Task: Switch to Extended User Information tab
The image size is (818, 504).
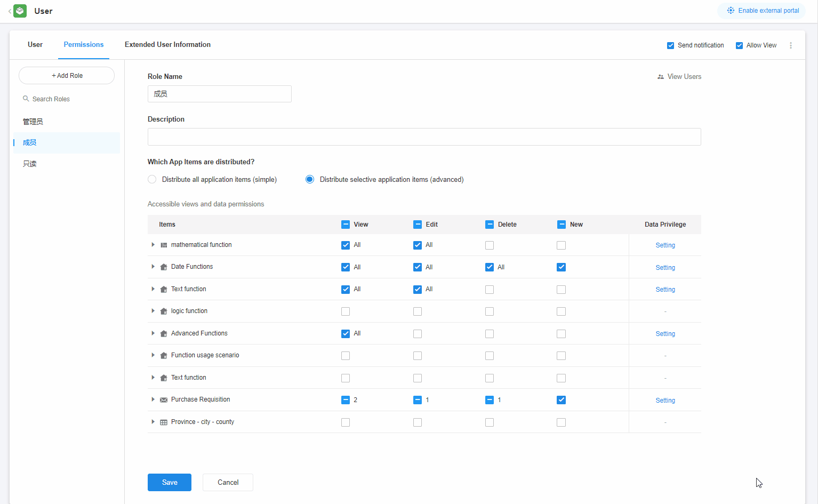Action: click(x=167, y=45)
